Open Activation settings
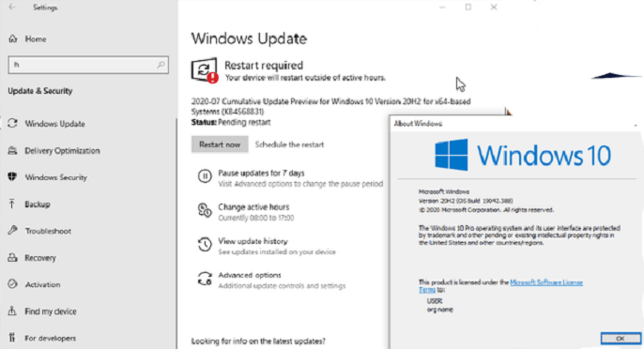Image resolution: width=644 pixels, height=349 pixels. tap(43, 284)
